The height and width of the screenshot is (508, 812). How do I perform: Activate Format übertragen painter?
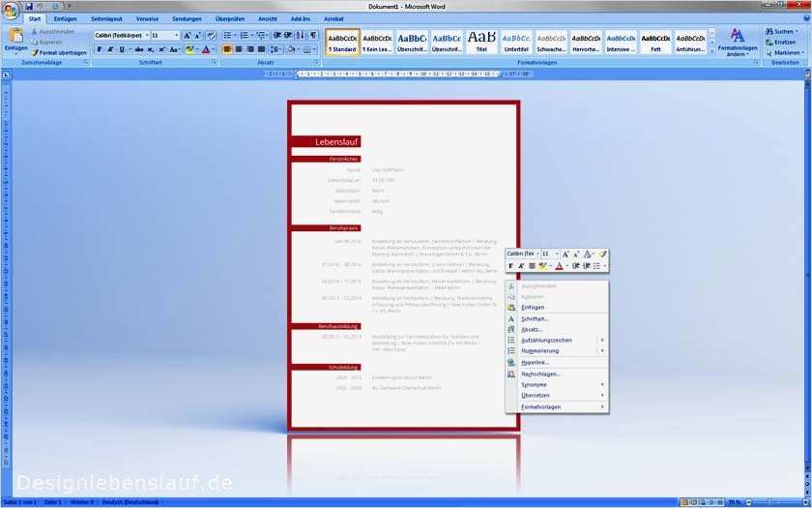coord(59,53)
